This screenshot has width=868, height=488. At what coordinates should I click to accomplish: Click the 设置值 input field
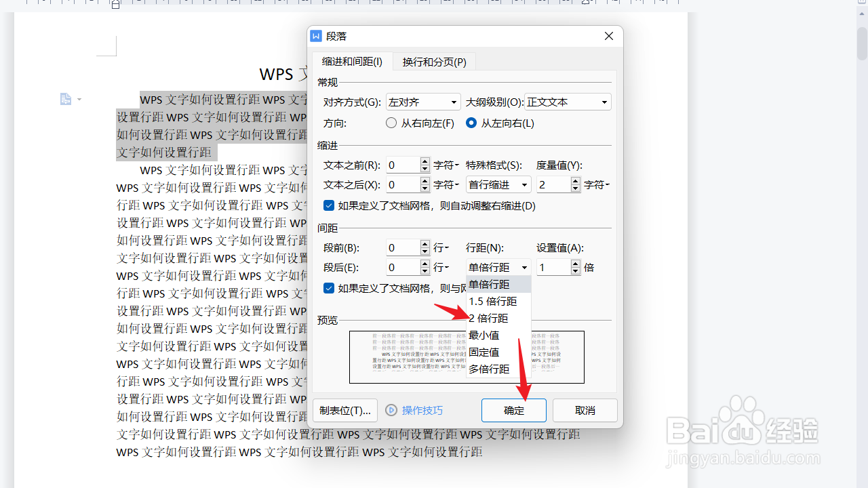click(x=553, y=267)
